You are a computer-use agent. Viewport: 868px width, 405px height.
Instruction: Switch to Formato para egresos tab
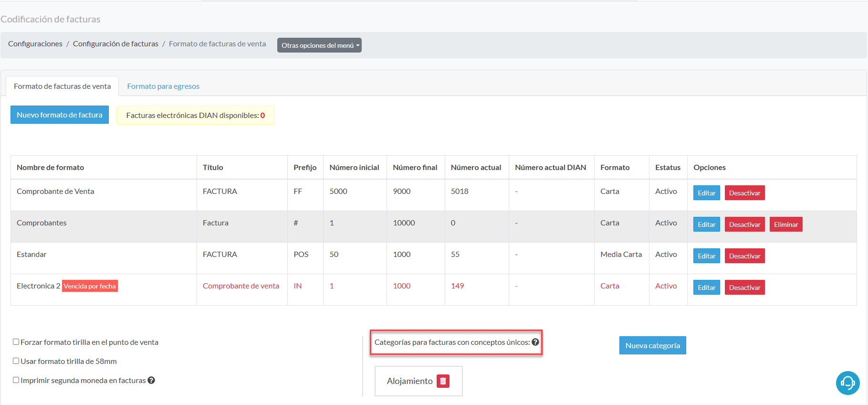pos(163,86)
